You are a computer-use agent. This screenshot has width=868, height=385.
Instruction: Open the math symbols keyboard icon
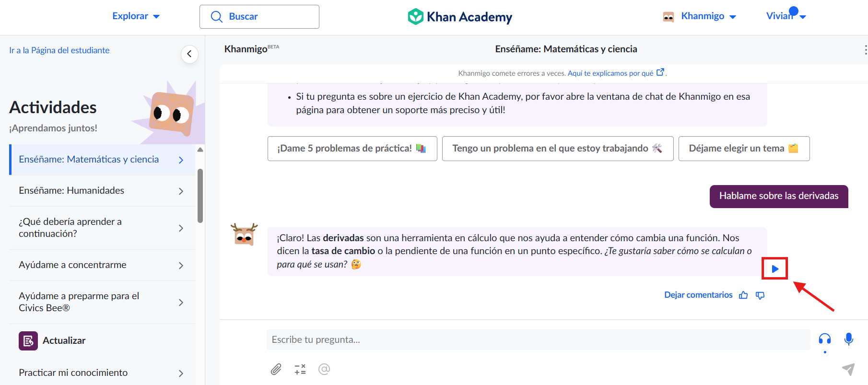pyautogui.click(x=300, y=369)
